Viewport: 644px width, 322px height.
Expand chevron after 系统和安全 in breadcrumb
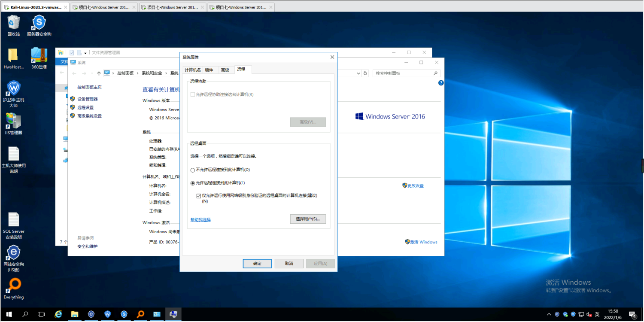pyautogui.click(x=166, y=73)
